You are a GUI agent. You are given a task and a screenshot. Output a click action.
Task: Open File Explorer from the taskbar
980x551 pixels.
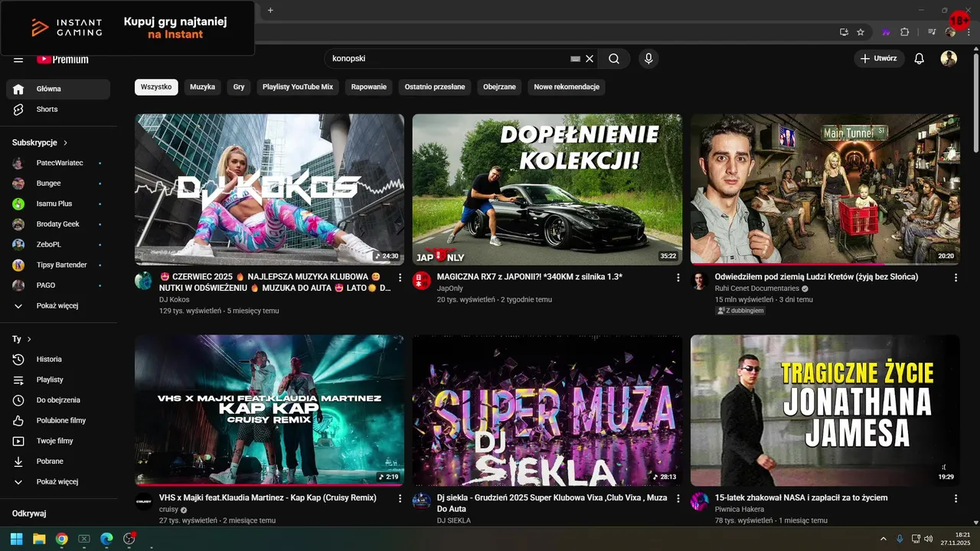(39, 539)
